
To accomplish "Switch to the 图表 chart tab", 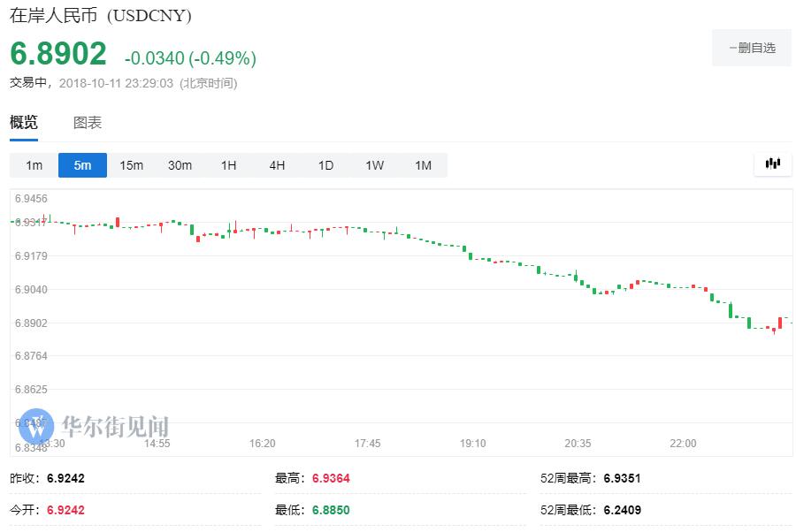I will pyautogui.click(x=88, y=122).
